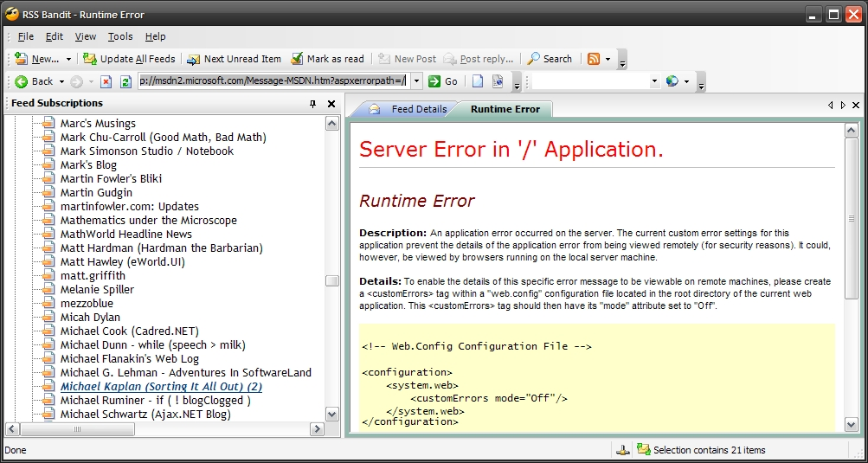
Task: Open the Help menu
Action: tap(156, 36)
